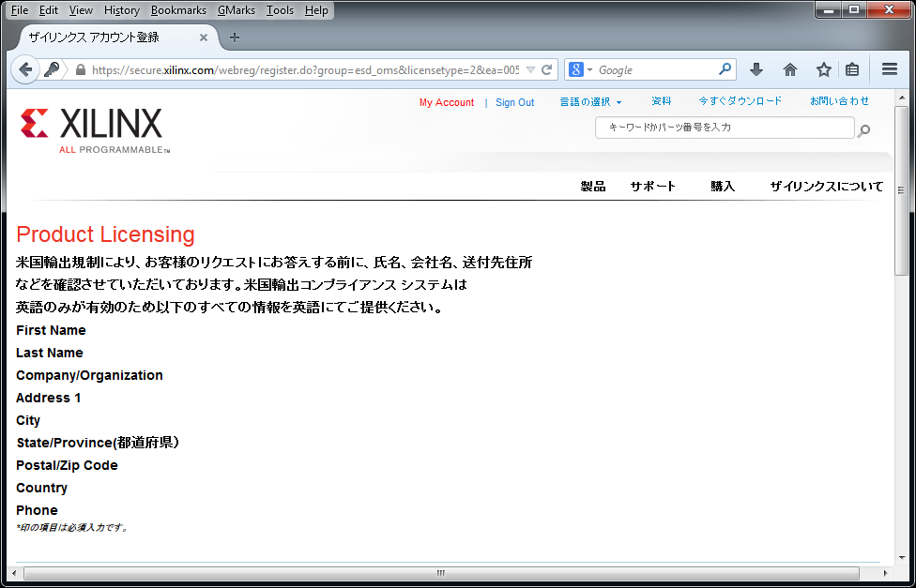Open the GMarks menu
This screenshot has height=588, width=916.
pos(236,10)
